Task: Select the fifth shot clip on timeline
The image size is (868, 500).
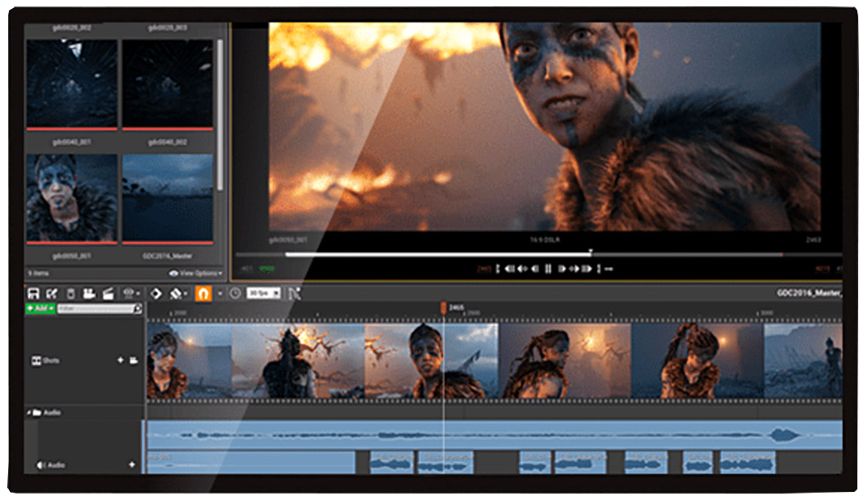Action: [697, 360]
